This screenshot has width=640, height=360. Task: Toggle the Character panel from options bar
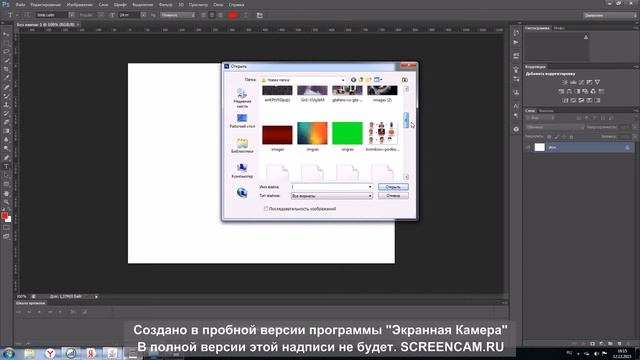tap(260, 15)
